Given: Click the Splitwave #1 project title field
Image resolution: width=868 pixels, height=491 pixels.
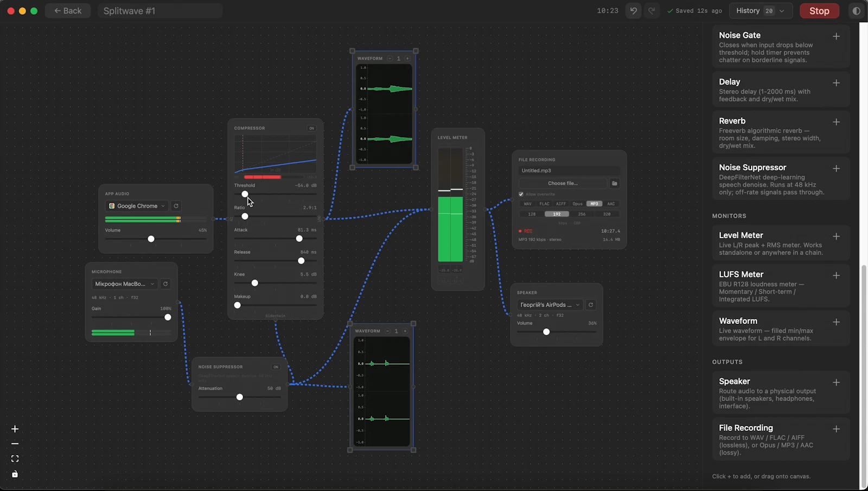Looking at the screenshot, I should tap(160, 11).
